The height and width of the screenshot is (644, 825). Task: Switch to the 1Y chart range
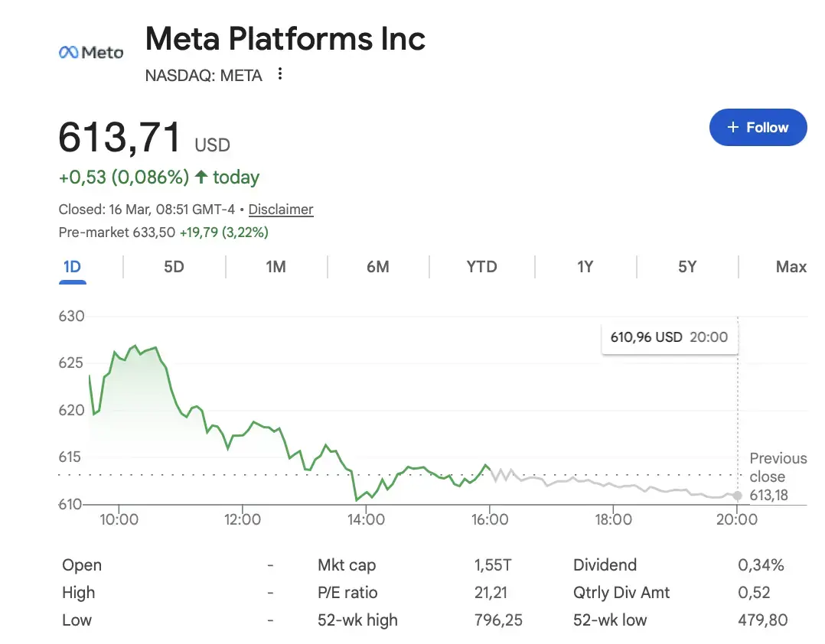point(585,267)
